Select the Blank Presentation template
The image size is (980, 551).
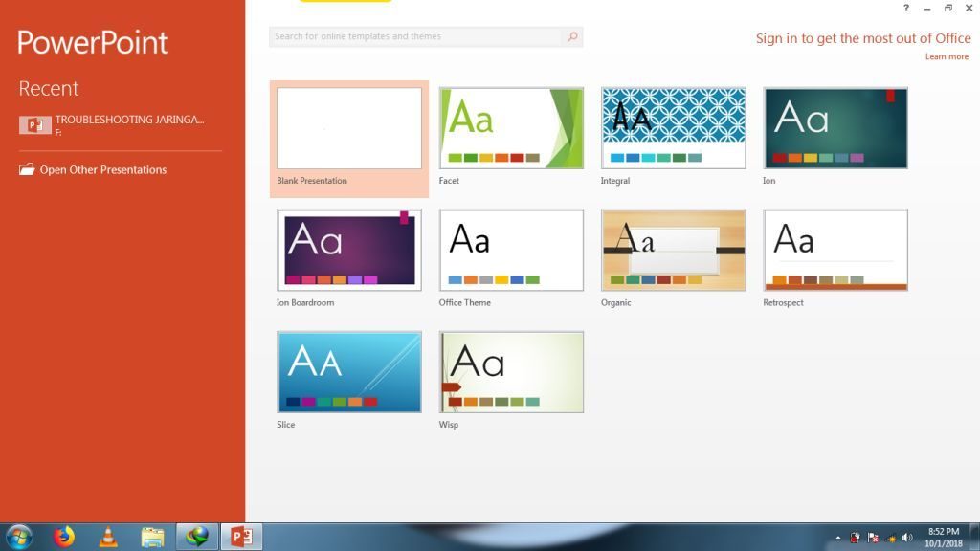coord(349,129)
